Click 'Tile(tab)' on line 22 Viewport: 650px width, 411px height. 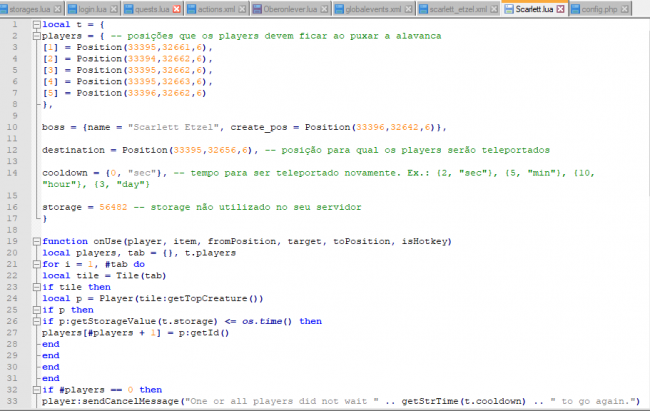[x=141, y=276]
